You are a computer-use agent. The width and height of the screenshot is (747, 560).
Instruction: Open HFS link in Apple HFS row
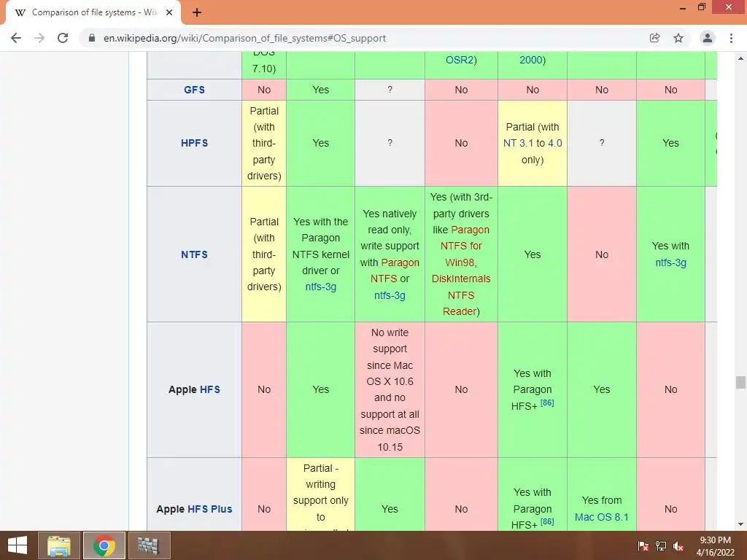pos(210,389)
